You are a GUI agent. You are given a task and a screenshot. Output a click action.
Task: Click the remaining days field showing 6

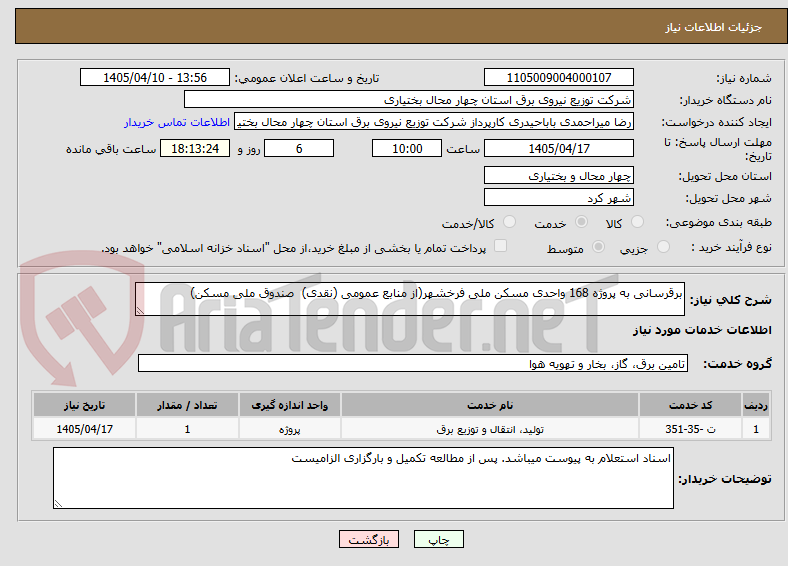click(299, 148)
